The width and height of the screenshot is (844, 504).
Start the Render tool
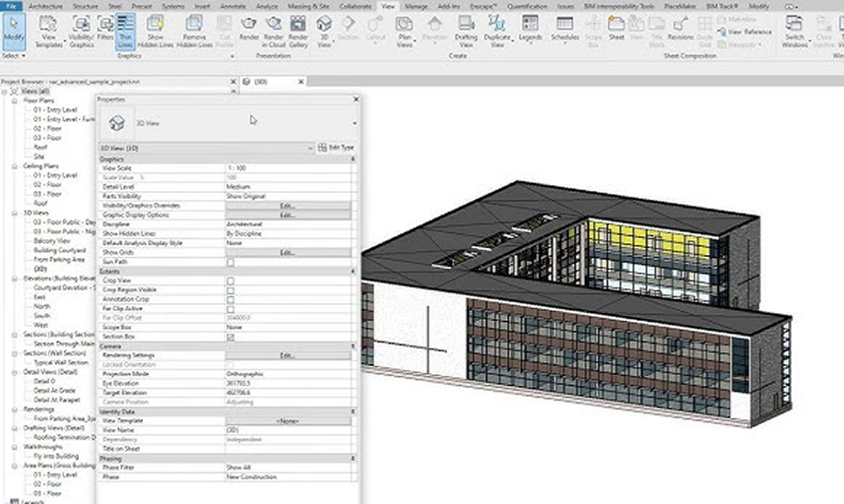click(x=249, y=30)
